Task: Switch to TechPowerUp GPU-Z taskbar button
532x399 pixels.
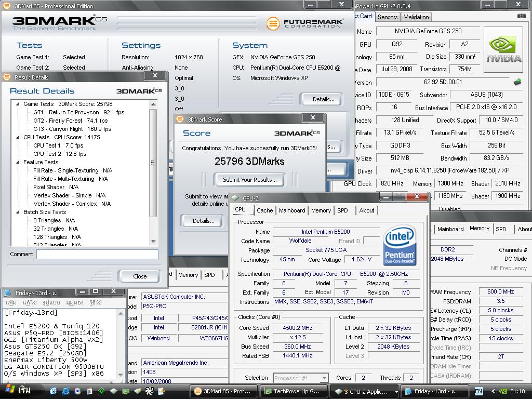Action: (x=294, y=391)
